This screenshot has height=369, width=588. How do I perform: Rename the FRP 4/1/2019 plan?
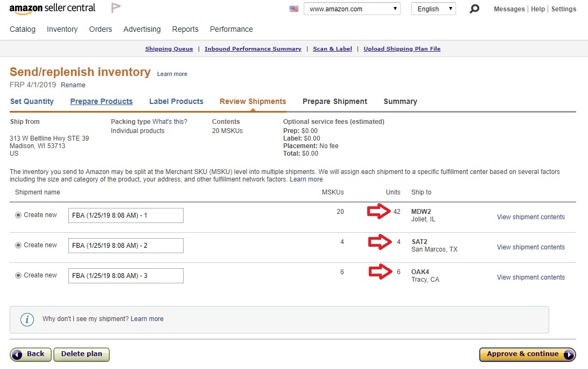click(x=73, y=85)
